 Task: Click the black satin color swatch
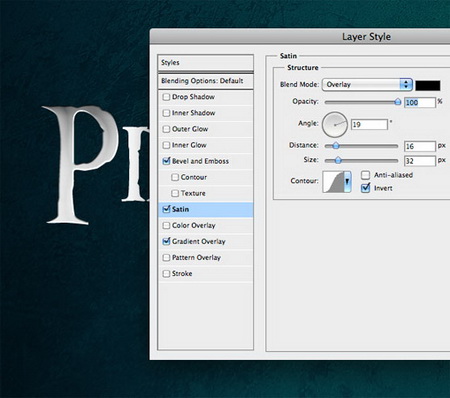coord(428,85)
